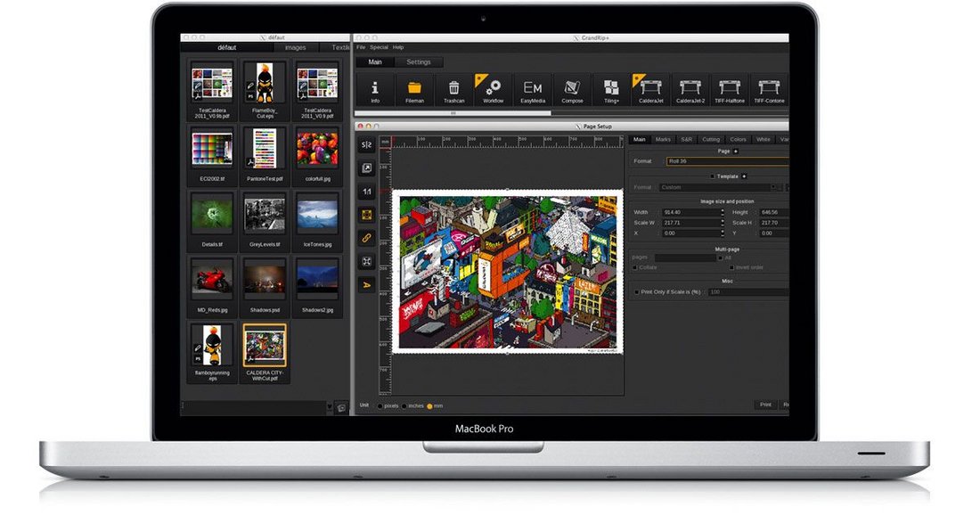Click the Height input field
980x515 pixels.
pos(773,212)
